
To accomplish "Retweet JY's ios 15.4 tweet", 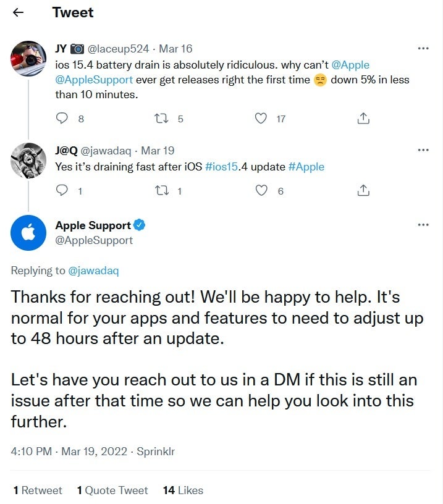I will [161, 119].
